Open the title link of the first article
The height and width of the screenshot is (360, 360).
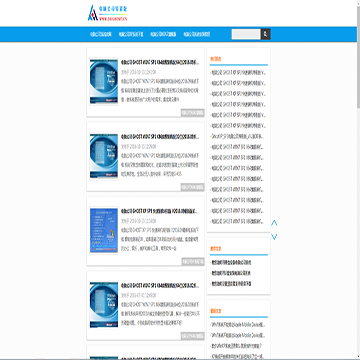pyautogui.click(x=160, y=62)
